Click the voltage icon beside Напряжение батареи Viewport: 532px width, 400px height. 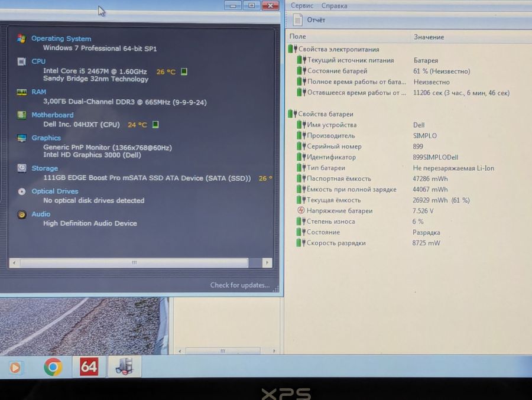point(301,210)
